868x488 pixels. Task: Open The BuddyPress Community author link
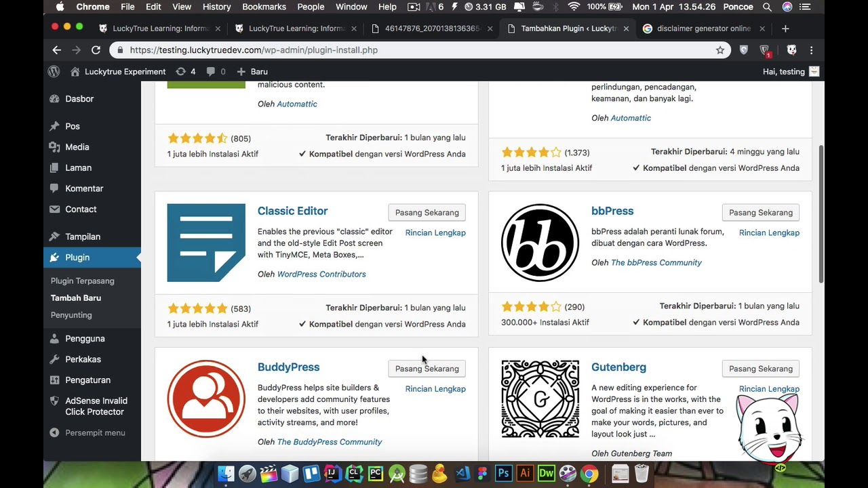click(x=330, y=442)
